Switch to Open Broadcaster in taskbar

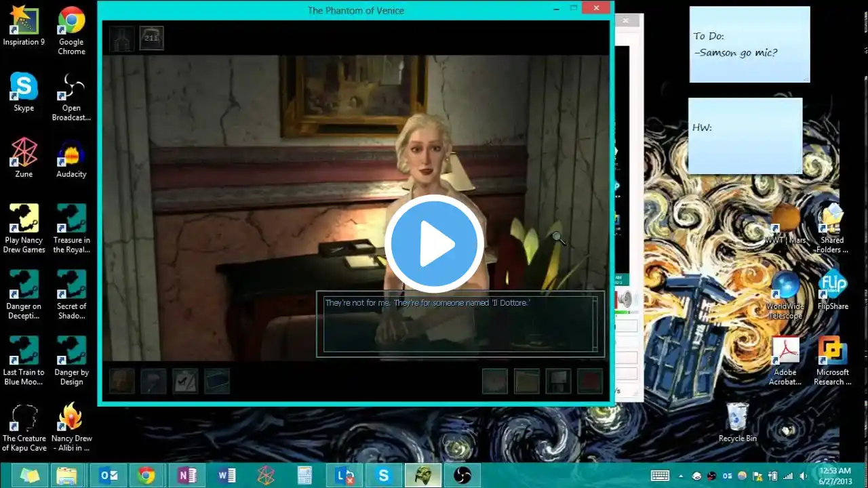(x=463, y=475)
